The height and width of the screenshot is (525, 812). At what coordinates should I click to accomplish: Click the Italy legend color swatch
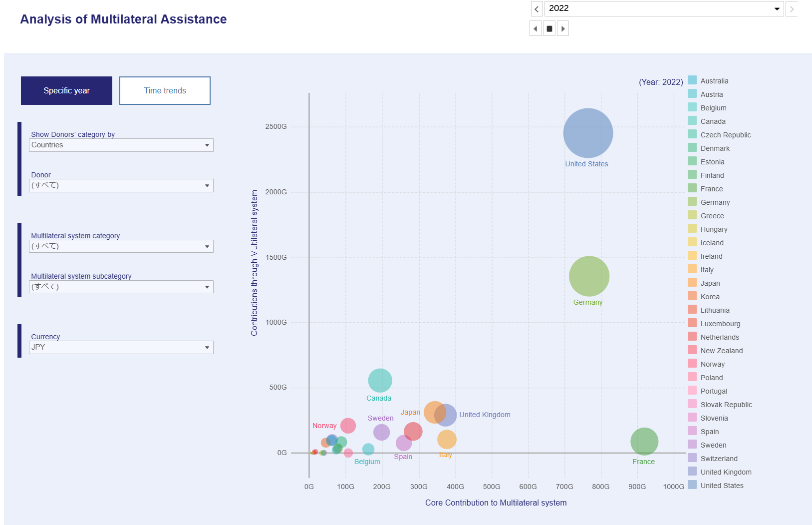click(x=692, y=269)
